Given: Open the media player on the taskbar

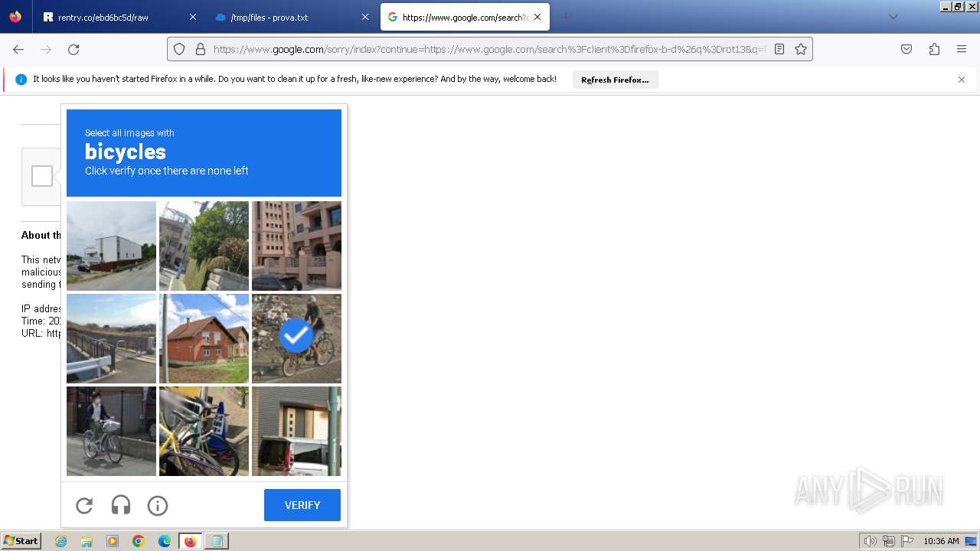Looking at the screenshot, I should tap(113, 541).
